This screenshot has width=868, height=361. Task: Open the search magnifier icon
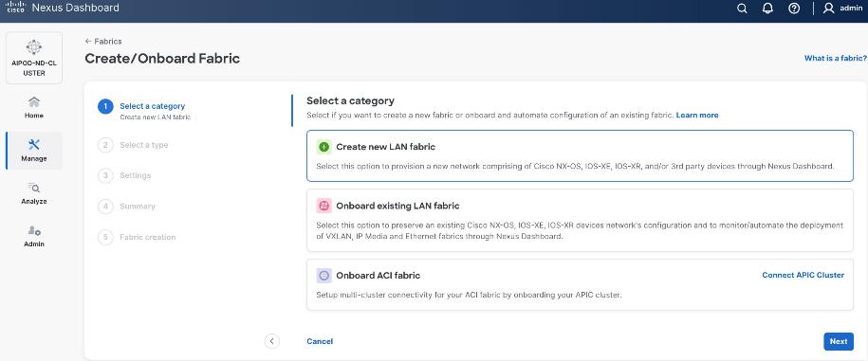(x=742, y=9)
